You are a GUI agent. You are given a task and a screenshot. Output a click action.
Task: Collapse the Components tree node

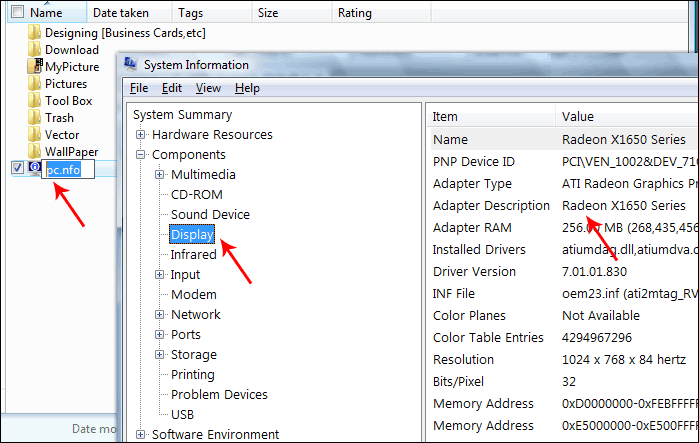click(141, 155)
